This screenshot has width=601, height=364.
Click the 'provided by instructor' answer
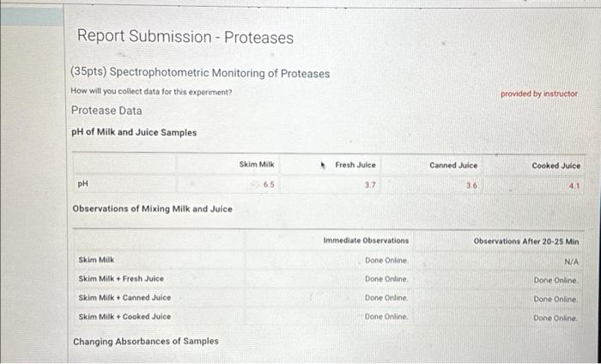pos(539,94)
